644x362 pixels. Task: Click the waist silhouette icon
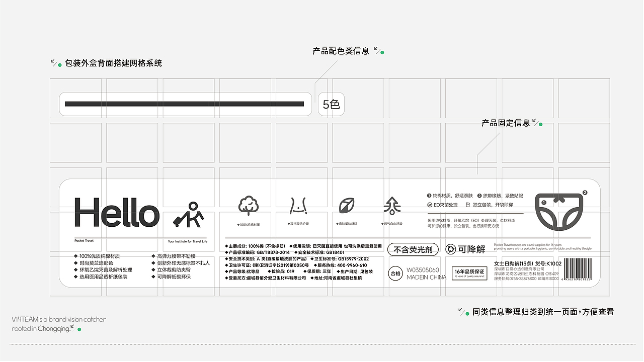(298, 205)
